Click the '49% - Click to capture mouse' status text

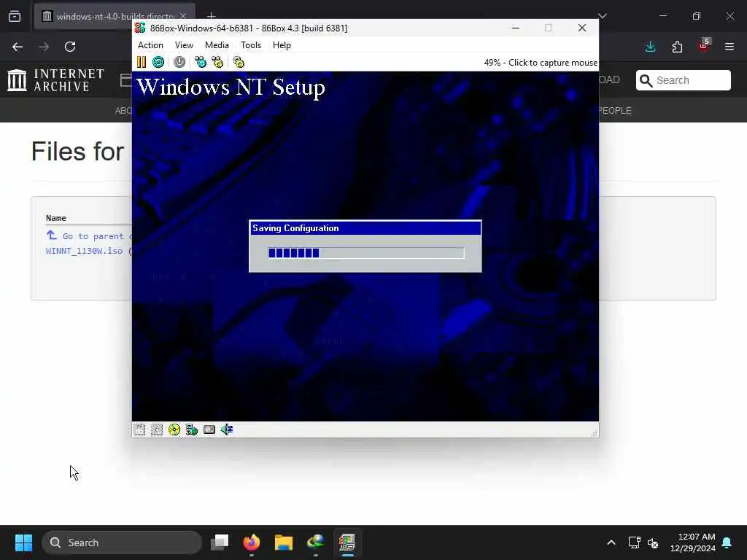[x=541, y=63]
